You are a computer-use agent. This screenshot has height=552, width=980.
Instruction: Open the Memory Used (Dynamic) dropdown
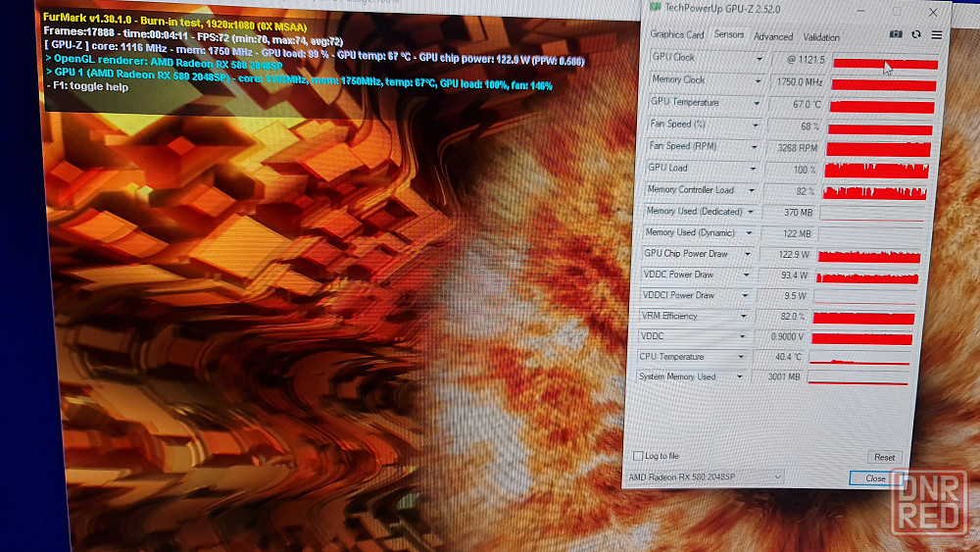pyautogui.click(x=749, y=233)
